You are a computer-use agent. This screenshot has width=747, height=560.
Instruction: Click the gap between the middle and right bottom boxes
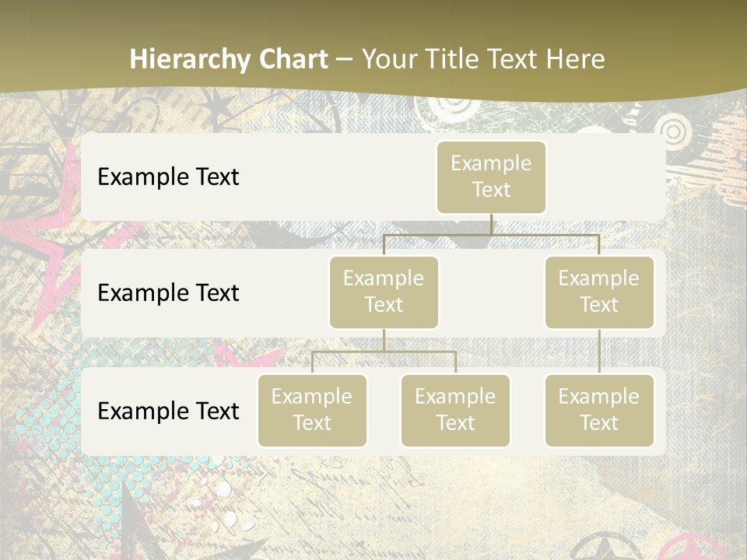528,411
